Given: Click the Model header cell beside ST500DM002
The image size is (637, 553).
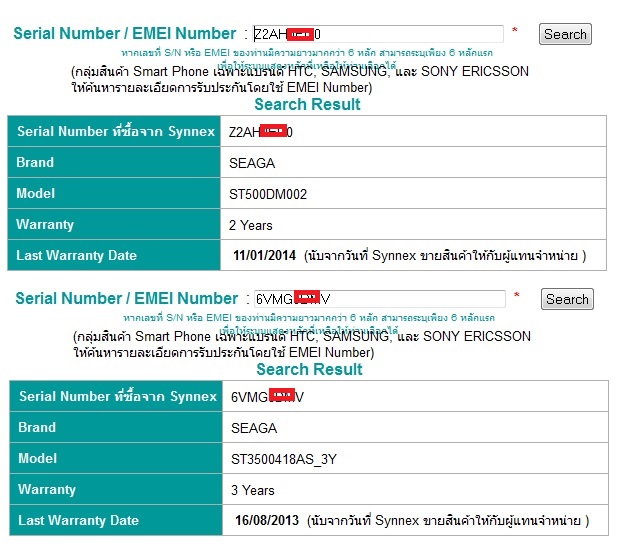Looking at the screenshot, I should 36,193.
